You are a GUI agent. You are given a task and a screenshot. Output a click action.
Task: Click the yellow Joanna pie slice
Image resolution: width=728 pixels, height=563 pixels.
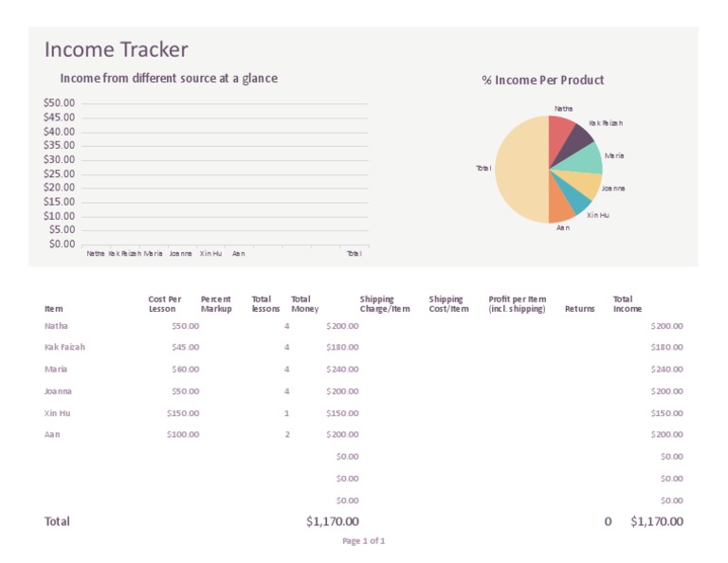(x=583, y=182)
